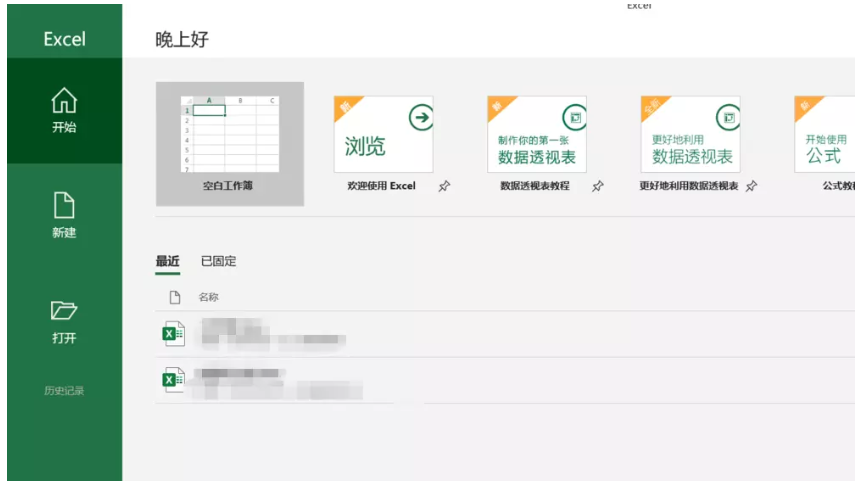Image resolution: width=868 pixels, height=481 pixels.
Task: Sort files by the 名称 column header
Action: [x=208, y=297]
